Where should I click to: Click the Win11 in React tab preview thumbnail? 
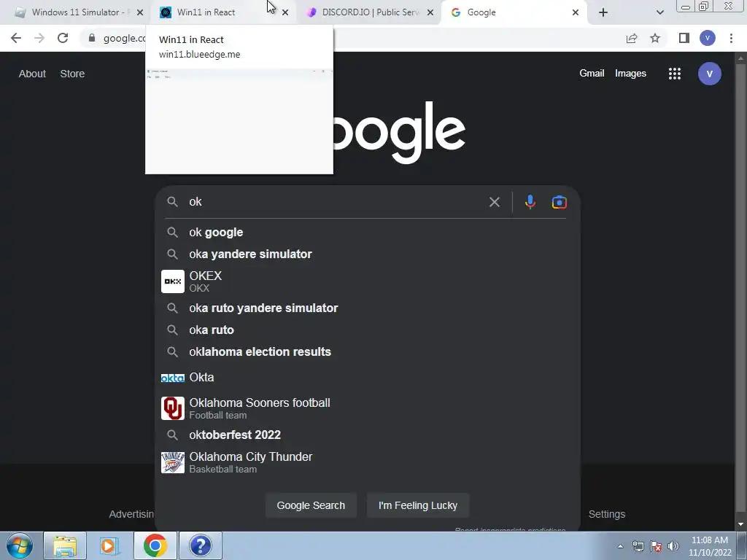pyautogui.click(x=239, y=122)
